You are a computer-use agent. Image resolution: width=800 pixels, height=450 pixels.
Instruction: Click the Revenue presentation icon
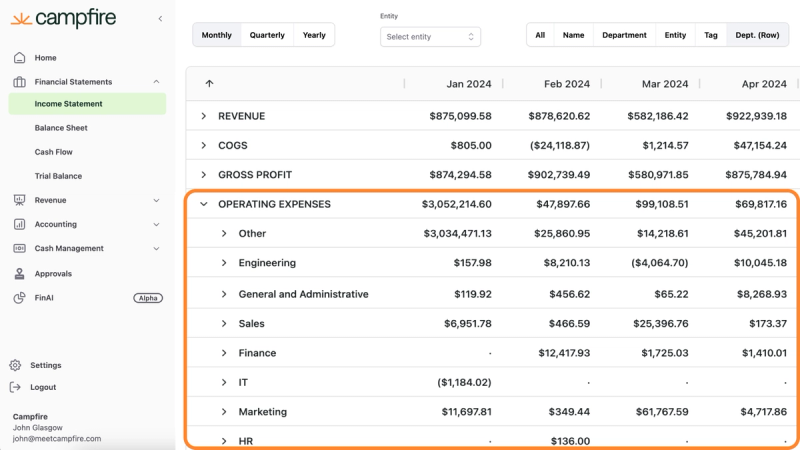(x=19, y=200)
